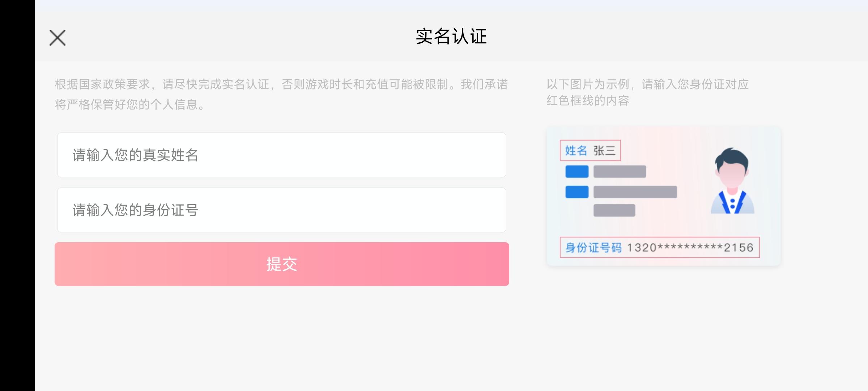This screenshot has width=868, height=391.
Task: Tap the longest gray bar on ID card
Action: click(635, 192)
